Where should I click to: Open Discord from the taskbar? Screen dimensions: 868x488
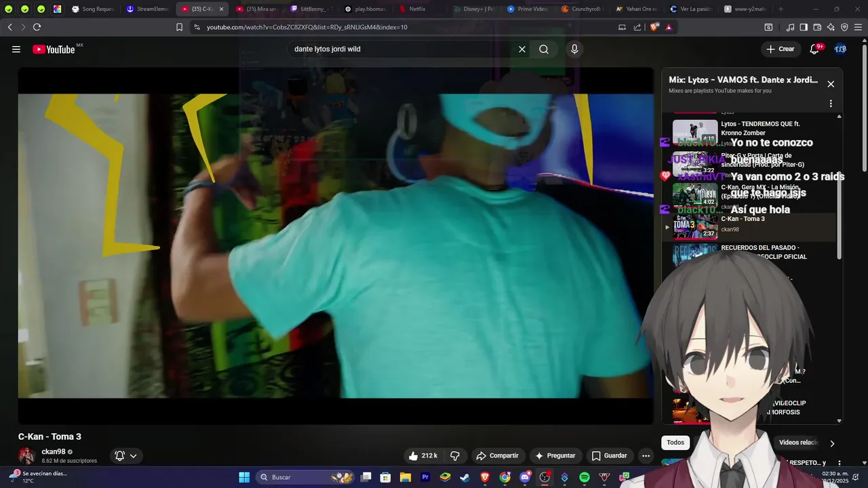[x=525, y=477]
